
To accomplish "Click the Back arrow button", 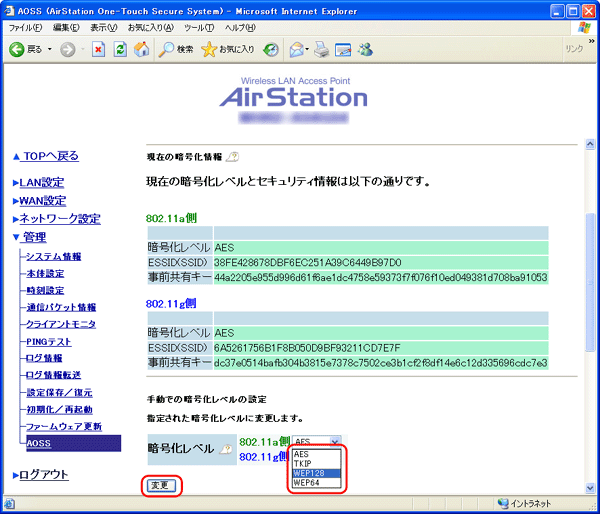I will click(x=25, y=49).
